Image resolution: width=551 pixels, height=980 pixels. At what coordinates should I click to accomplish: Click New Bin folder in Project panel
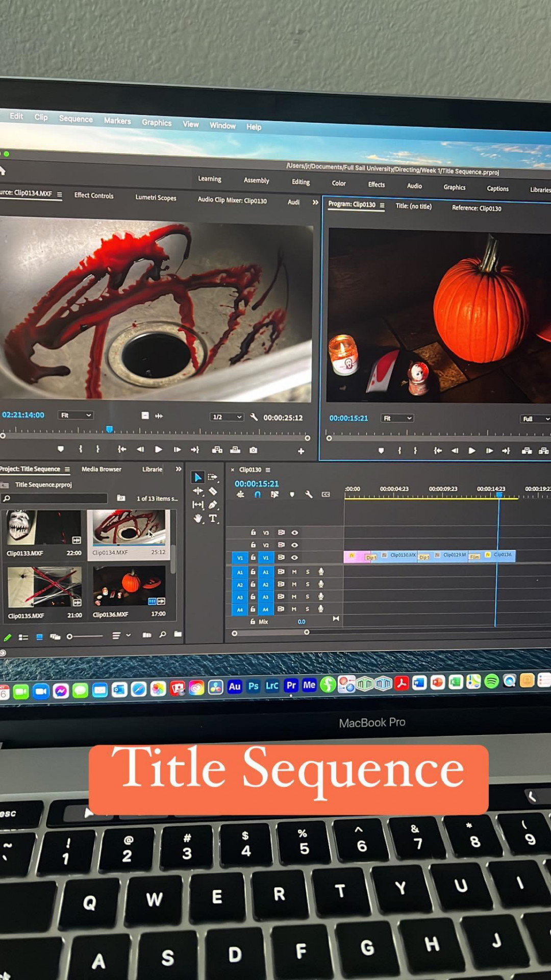coord(178,634)
